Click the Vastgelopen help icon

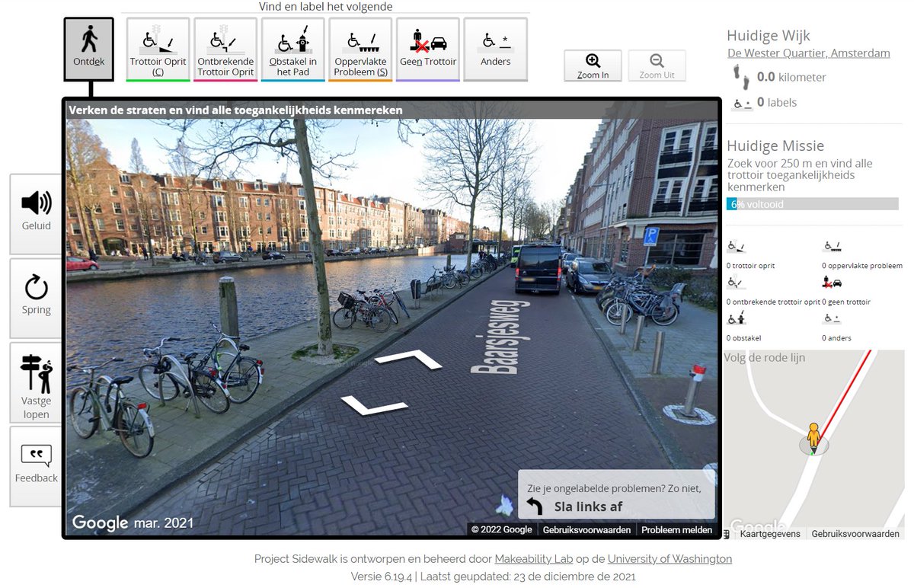[x=35, y=382]
